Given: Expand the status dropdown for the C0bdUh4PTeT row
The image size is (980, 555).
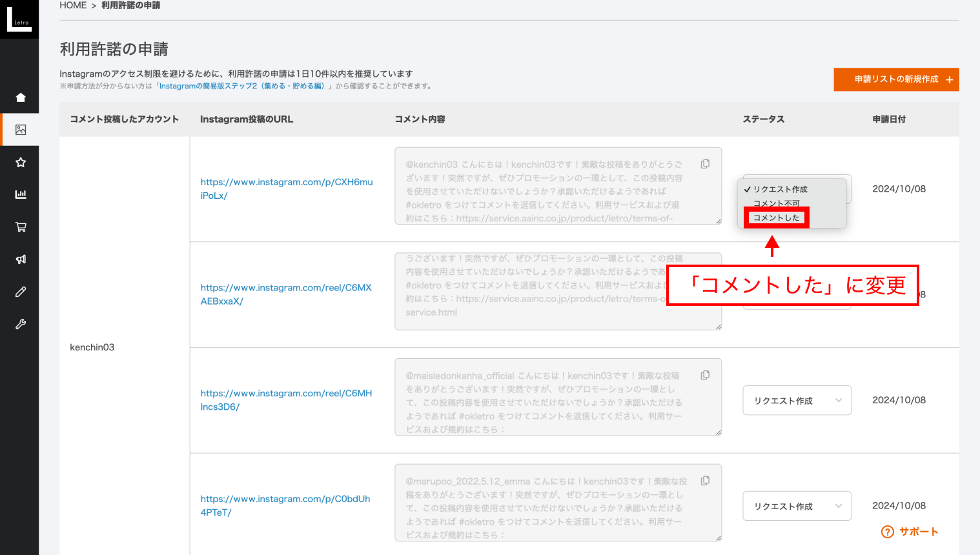Looking at the screenshot, I should coord(797,506).
